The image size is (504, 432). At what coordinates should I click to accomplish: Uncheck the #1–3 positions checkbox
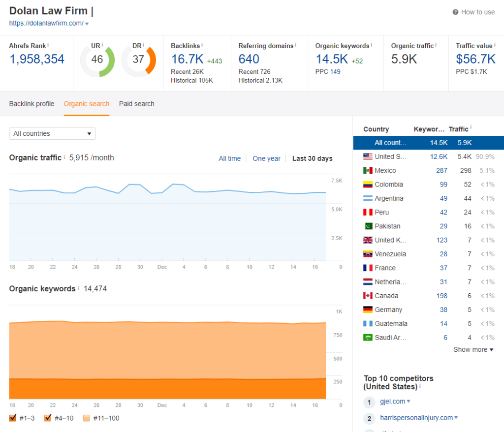12,418
